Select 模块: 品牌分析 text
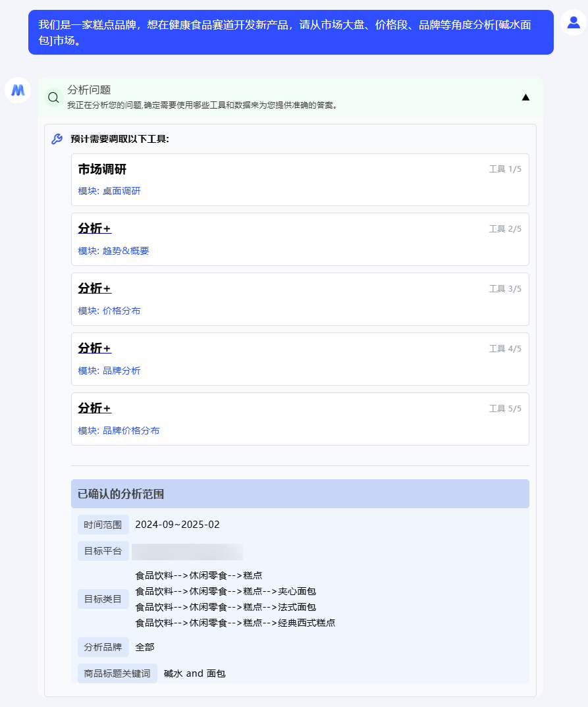This screenshot has height=707, width=588. pyautogui.click(x=109, y=371)
